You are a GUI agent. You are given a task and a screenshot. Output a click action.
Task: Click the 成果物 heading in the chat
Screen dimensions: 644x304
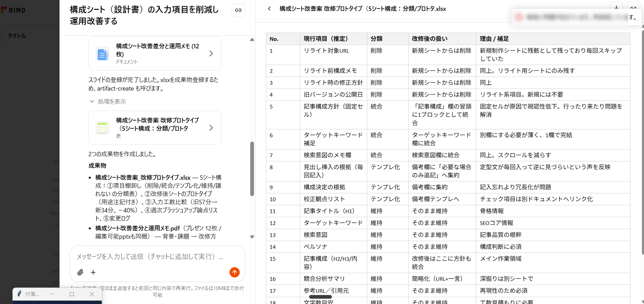click(97, 166)
